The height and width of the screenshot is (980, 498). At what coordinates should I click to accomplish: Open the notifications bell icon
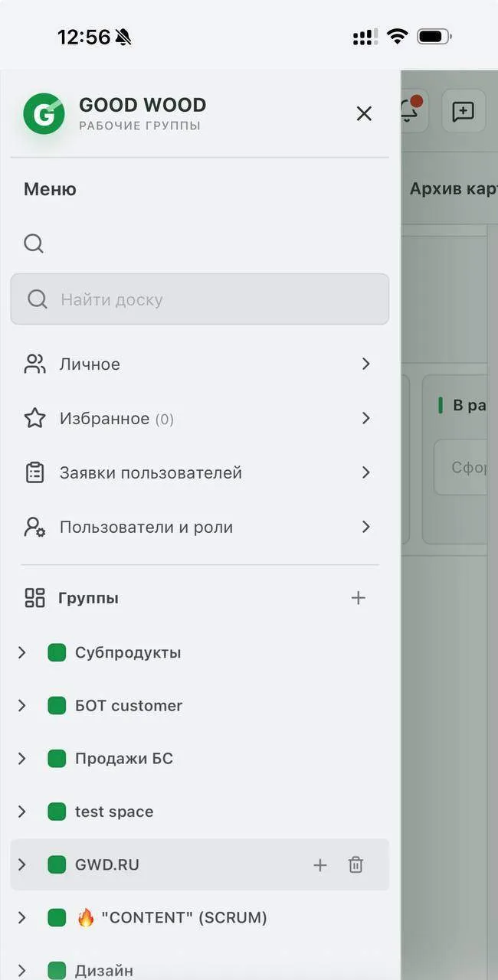coord(410,111)
